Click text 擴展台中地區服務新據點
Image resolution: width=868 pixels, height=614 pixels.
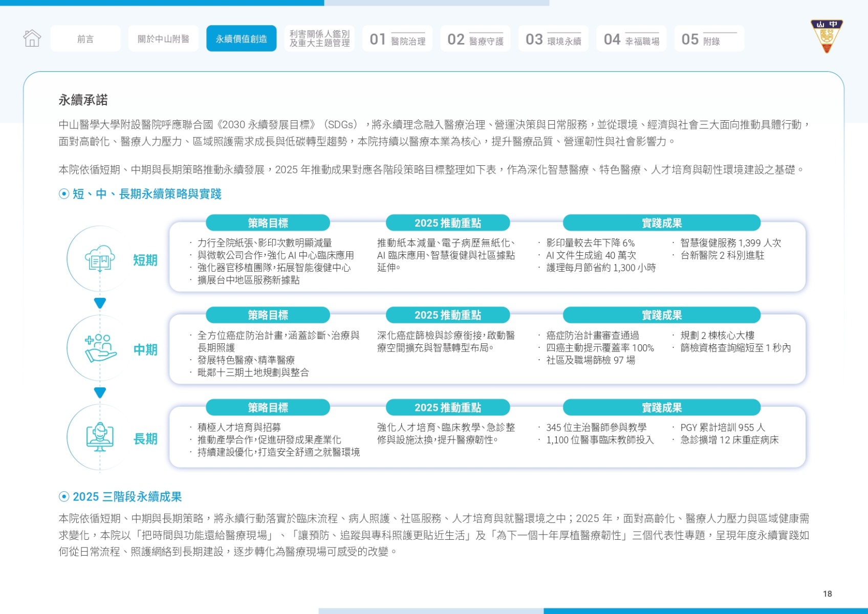click(249, 280)
